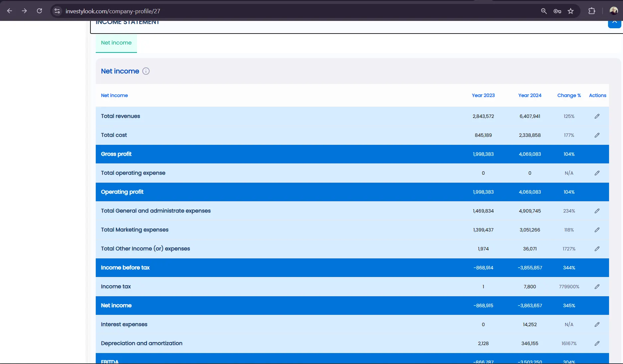
Task: Select the Income before tax row label
Action: coord(125,268)
